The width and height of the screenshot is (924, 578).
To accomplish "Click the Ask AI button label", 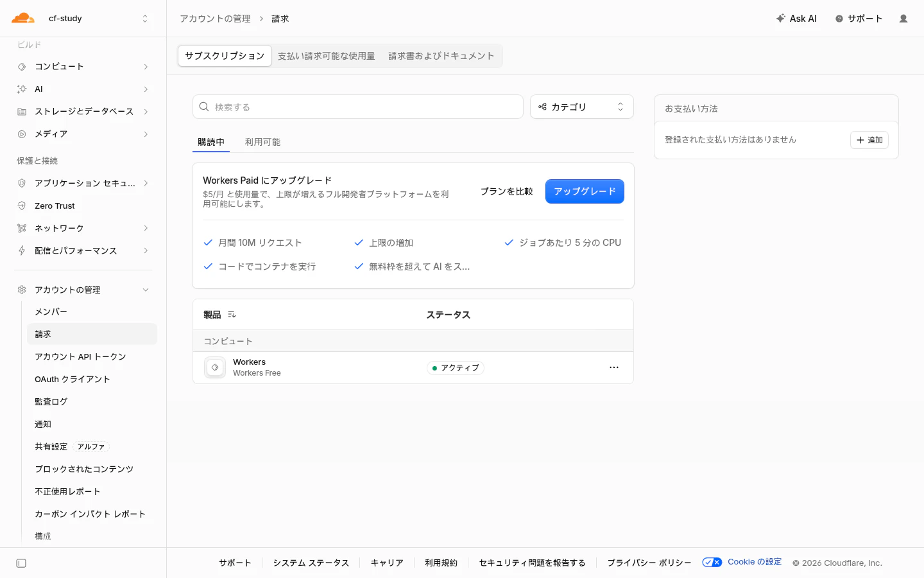I will click(x=803, y=19).
